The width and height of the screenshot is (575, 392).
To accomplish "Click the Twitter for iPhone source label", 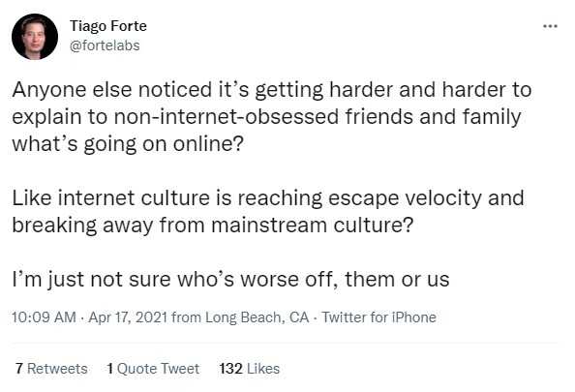I will click(379, 317).
